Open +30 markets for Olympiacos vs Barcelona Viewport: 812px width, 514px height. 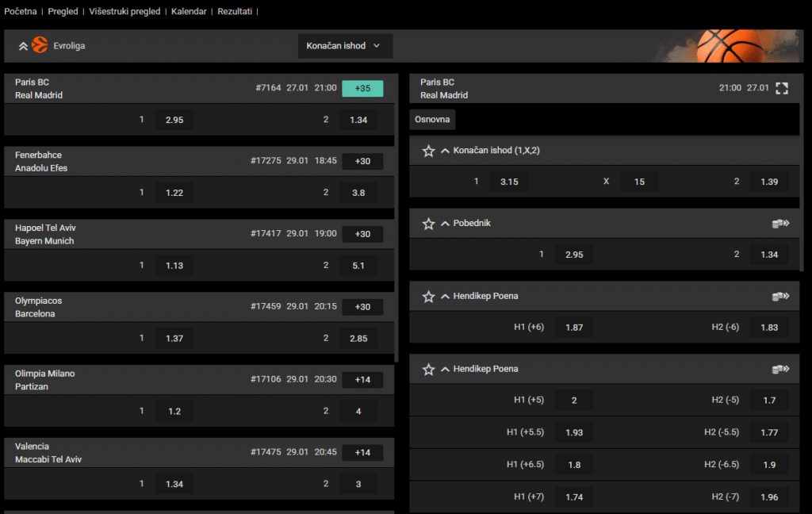point(362,307)
